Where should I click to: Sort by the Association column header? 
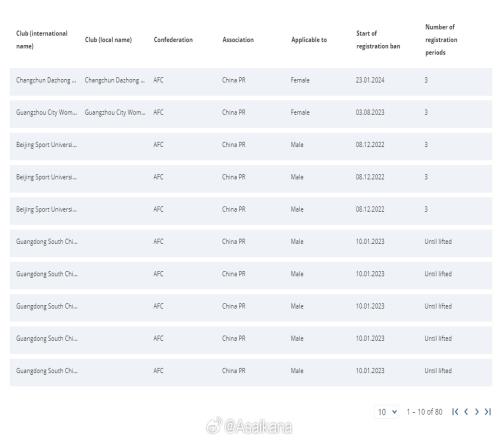pos(238,40)
